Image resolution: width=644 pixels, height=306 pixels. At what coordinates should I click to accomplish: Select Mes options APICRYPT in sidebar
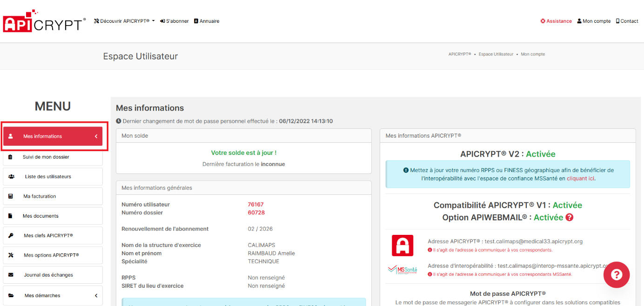tap(51, 255)
